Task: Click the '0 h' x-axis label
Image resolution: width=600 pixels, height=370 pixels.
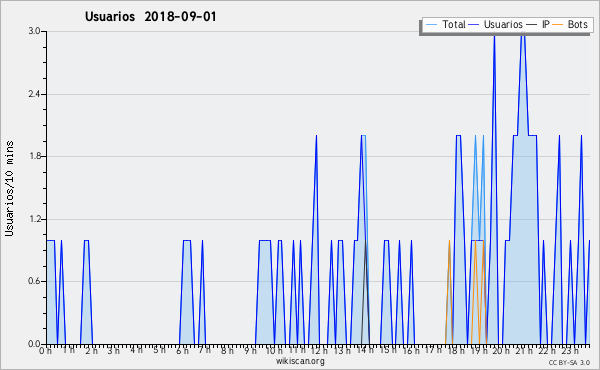Action: (x=46, y=351)
